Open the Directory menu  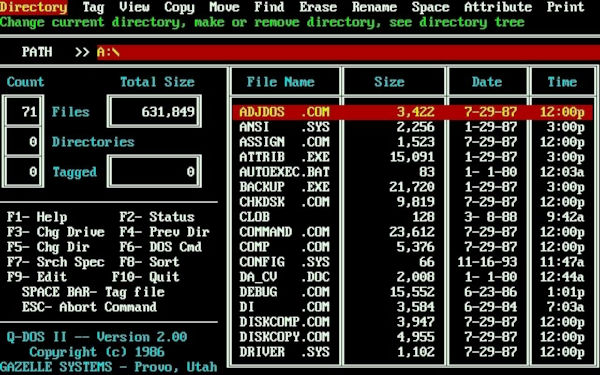pos(34,7)
